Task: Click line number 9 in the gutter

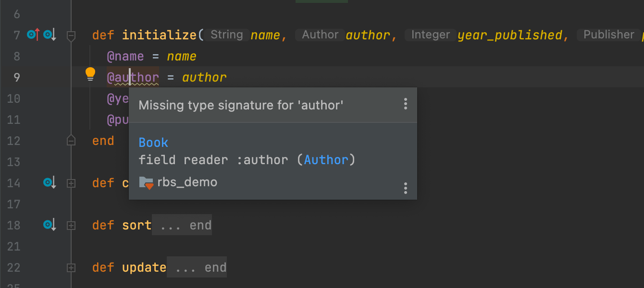Action: pyautogui.click(x=17, y=77)
